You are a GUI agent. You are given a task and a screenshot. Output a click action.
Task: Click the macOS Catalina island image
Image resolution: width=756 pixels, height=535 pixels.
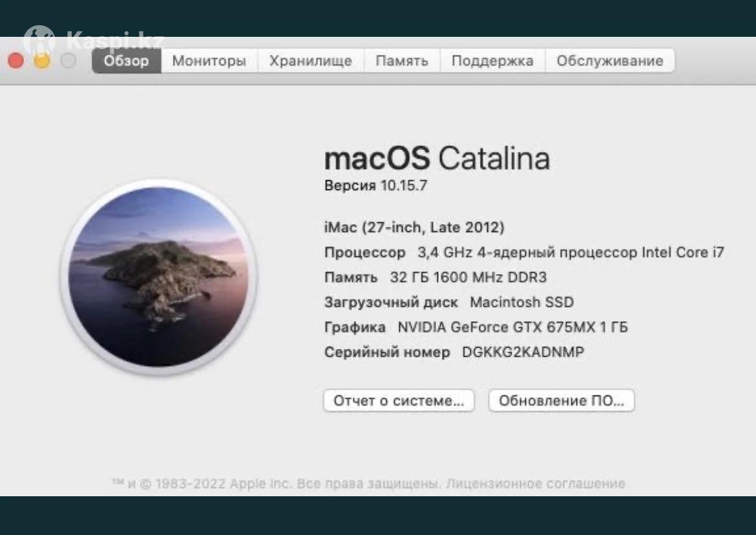point(158,277)
